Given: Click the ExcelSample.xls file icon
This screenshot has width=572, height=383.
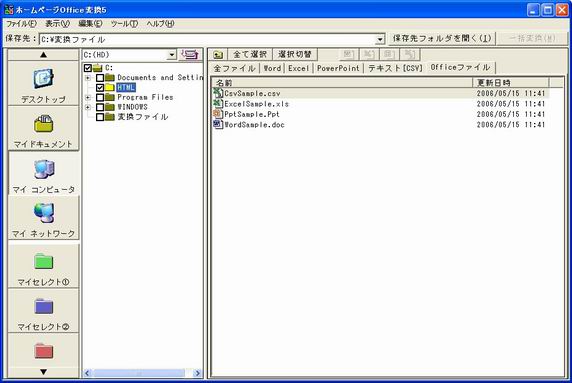Looking at the screenshot, I should point(218,104).
